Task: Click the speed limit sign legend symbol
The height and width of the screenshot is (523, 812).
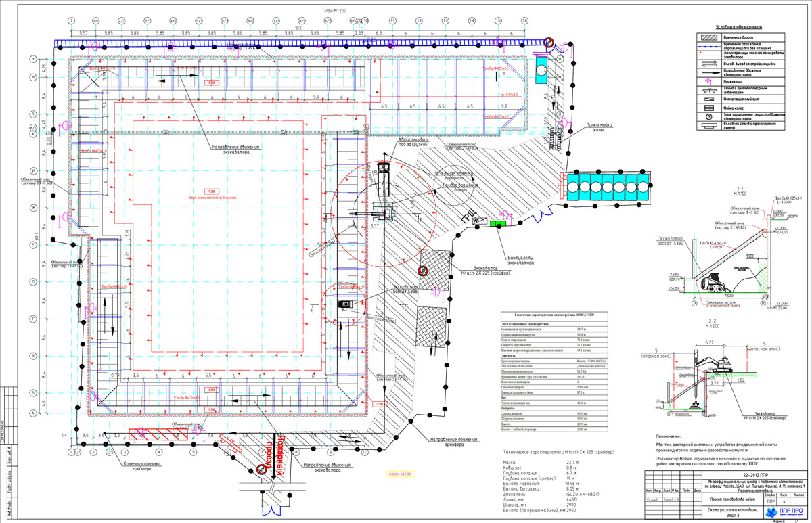Action: [x=709, y=116]
